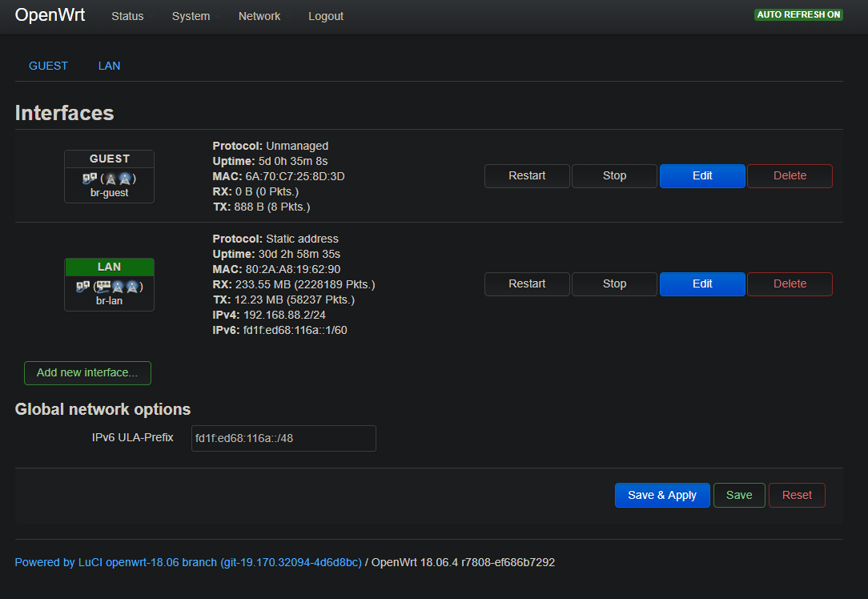Select the first wireless antenna icon in GUEST
868x599 pixels.
[111, 179]
